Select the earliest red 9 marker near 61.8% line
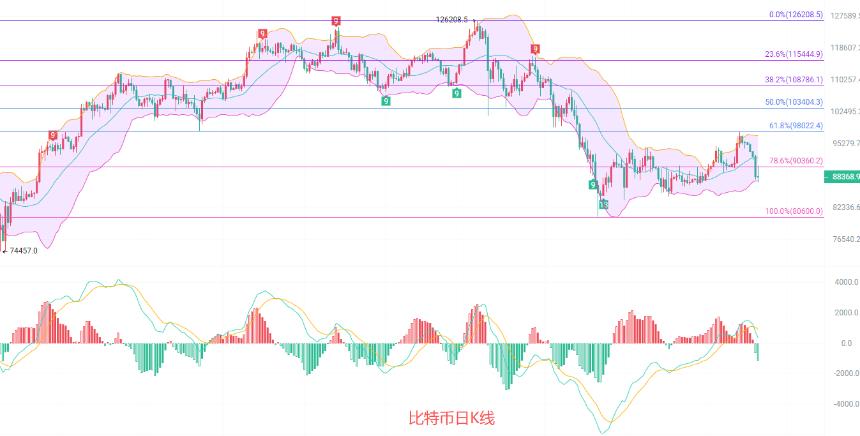 (x=53, y=135)
